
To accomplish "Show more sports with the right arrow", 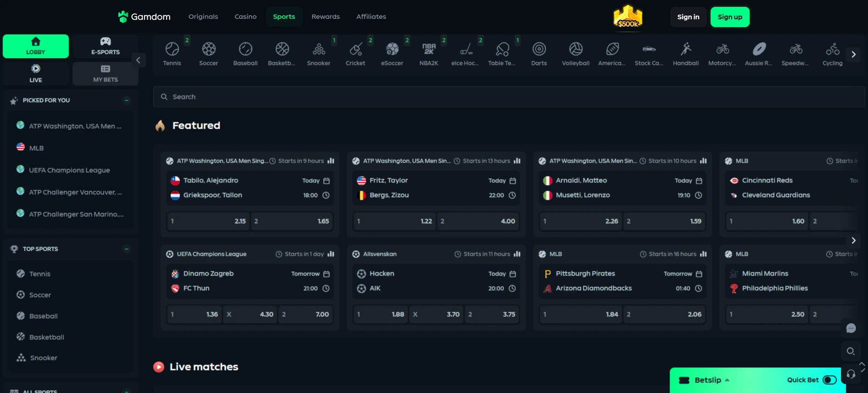I will coord(853,54).
